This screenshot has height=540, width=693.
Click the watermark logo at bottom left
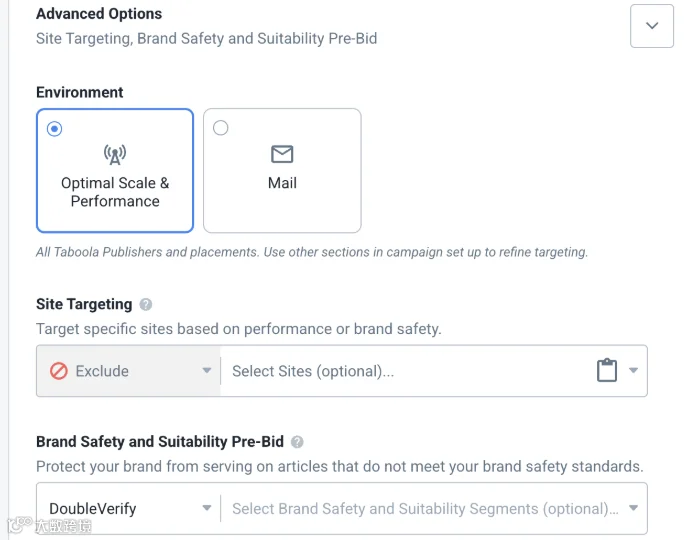point(50,525)
